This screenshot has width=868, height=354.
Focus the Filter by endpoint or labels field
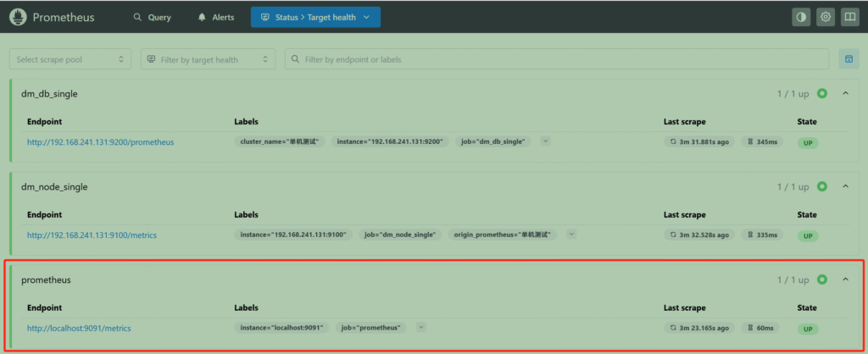point(559,59)
